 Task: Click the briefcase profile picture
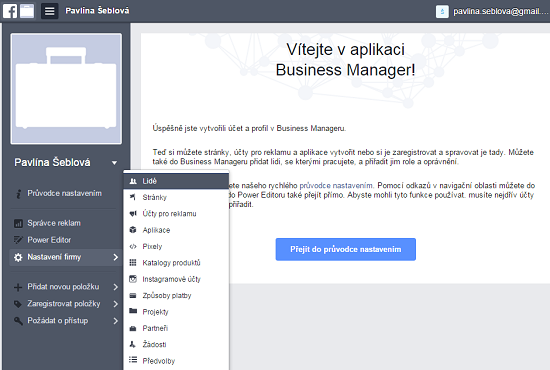click(x=66, y=89)
